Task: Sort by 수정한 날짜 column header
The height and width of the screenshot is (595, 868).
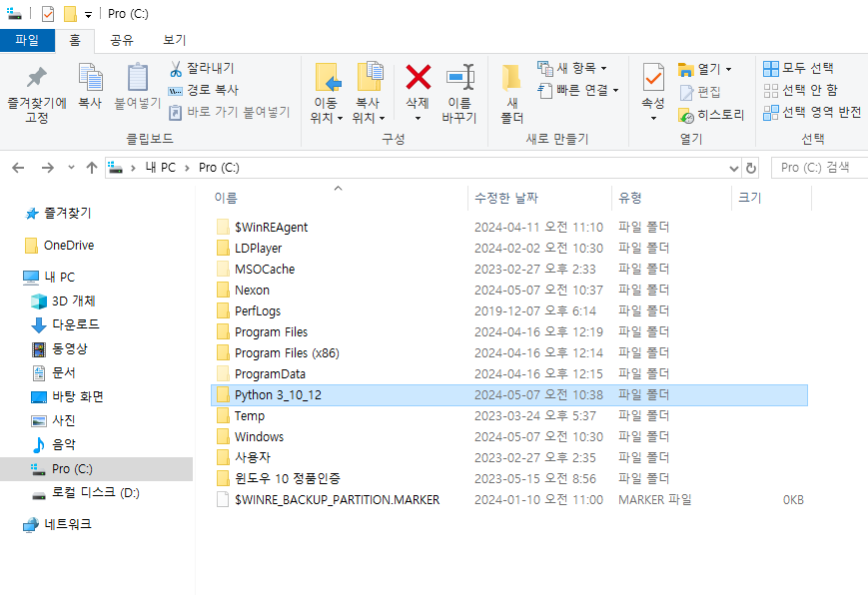Action: pyautogui.click(x=506, y=198)
